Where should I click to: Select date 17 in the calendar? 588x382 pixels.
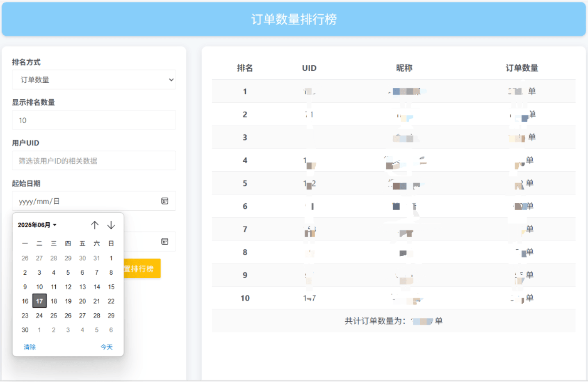tap(39, 301)
